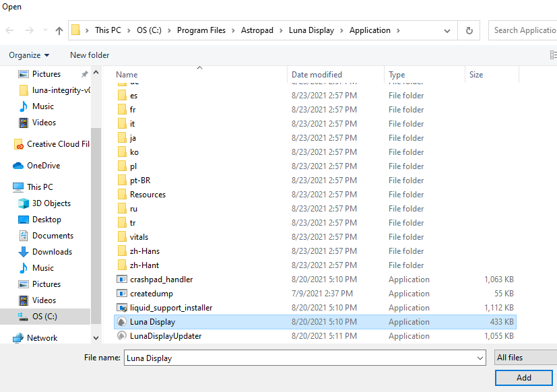The height and width of the screenshot is (392, 557).
Task: Go back with the left arrow
Action: point(9,30)
